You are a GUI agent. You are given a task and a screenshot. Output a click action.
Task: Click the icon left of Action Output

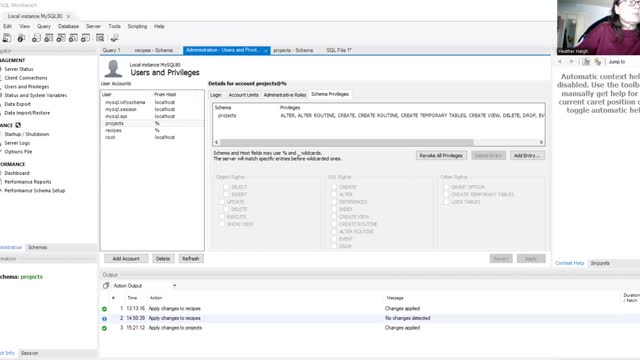pos(106,285)
